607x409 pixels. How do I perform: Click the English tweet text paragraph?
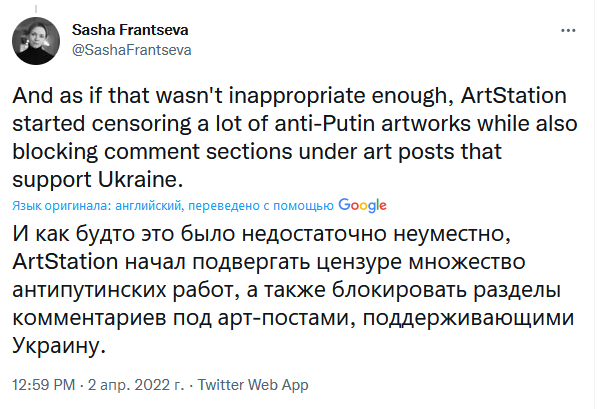290,138
